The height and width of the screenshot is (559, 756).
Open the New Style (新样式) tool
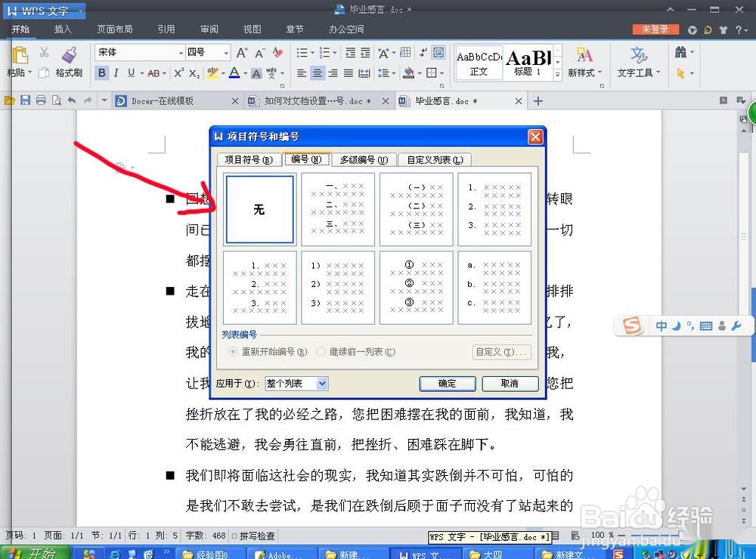click(584, 62)
